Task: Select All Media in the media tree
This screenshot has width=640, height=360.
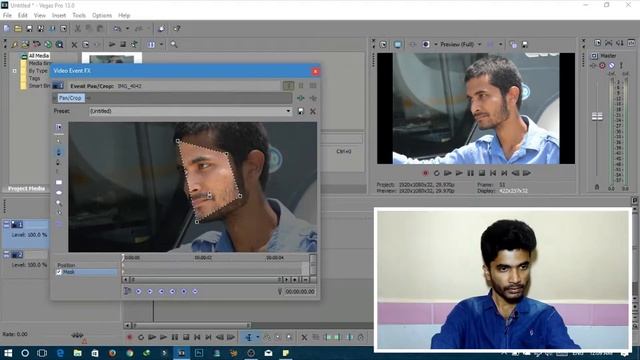Action: pos(39,56)
